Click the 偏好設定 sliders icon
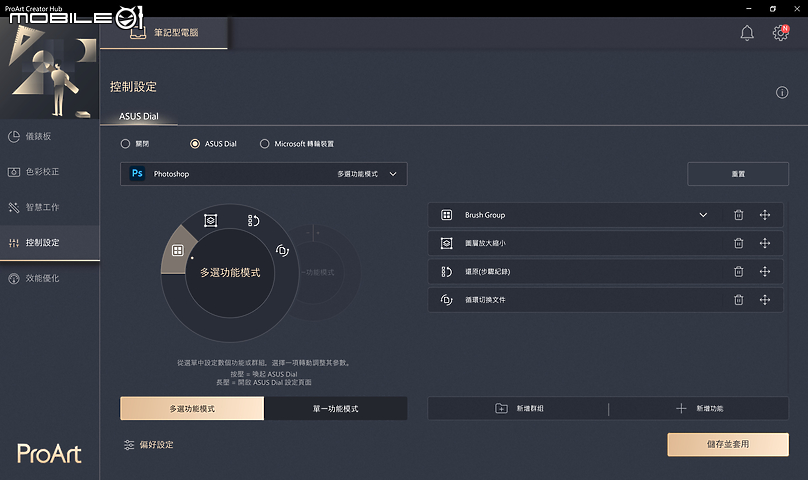Screen dimensions: 808x480 click(129, 444)
